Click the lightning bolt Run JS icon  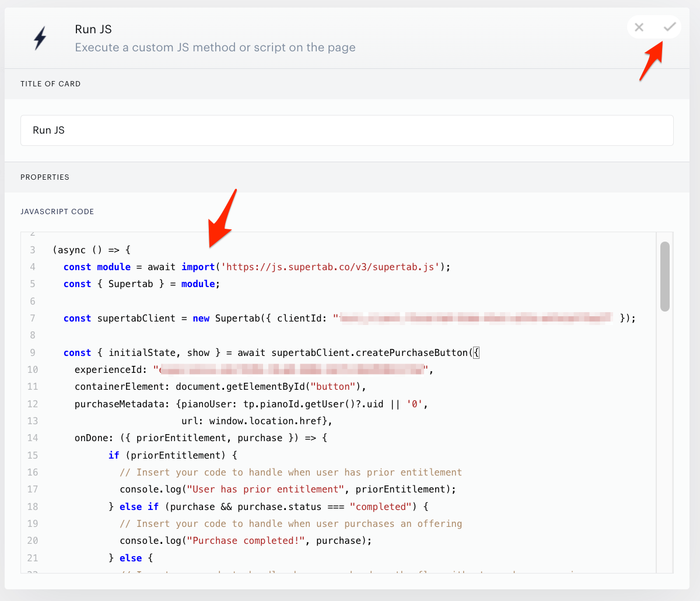coord(40,38)
